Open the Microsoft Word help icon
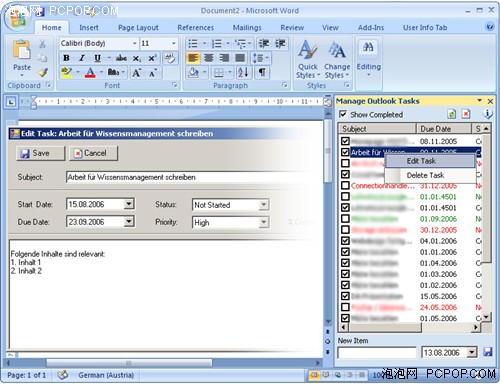This screenshot has height=384, width=500. point(490,26)
